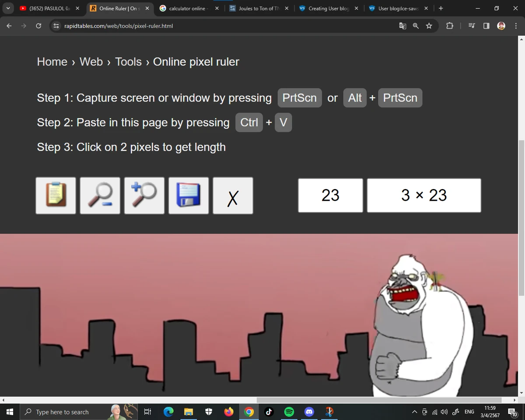
Task: Open the Home breadcrumb link
Action: pyautogui.click(x=52, y=62)
